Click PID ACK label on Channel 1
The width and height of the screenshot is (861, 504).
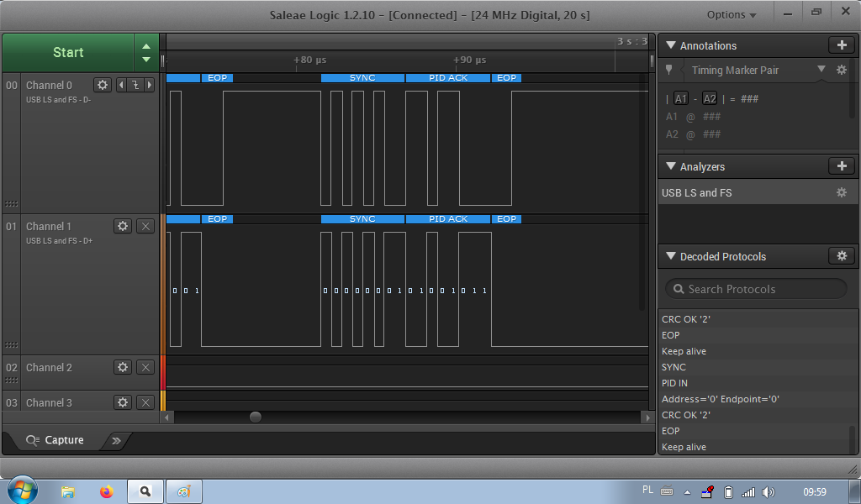click(448, 219)
